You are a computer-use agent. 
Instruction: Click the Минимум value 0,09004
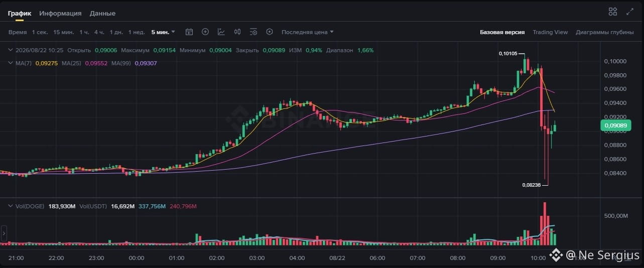tap(220, 50)
